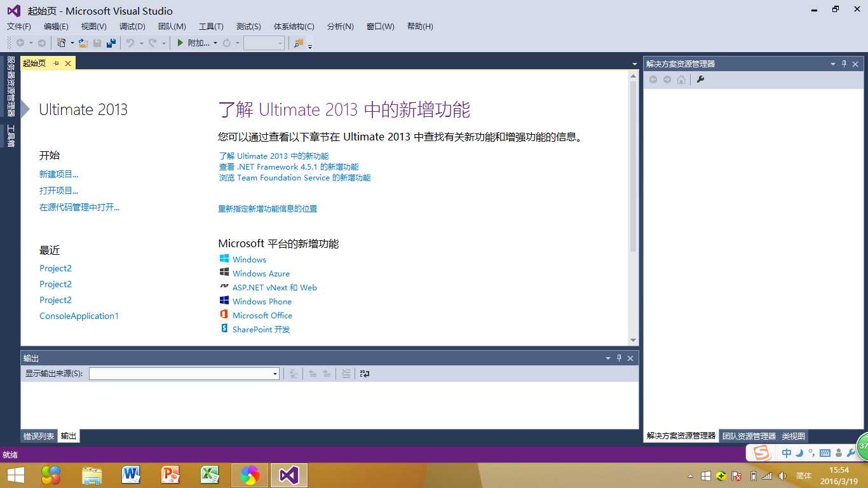The width and height of the screenshot is (868, 488).
Task: Switch to the 错误列表 tab
Action: (39, 436)
